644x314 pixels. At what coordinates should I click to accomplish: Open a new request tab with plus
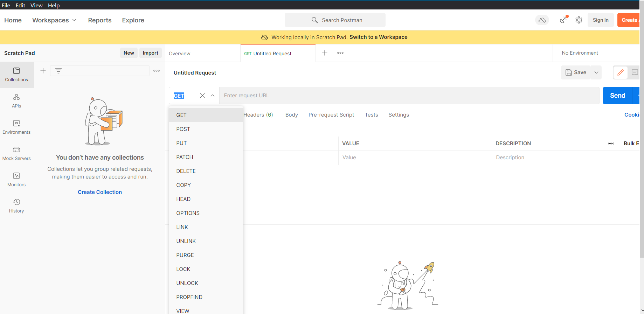pyautogui.click(x=325, y=53)
